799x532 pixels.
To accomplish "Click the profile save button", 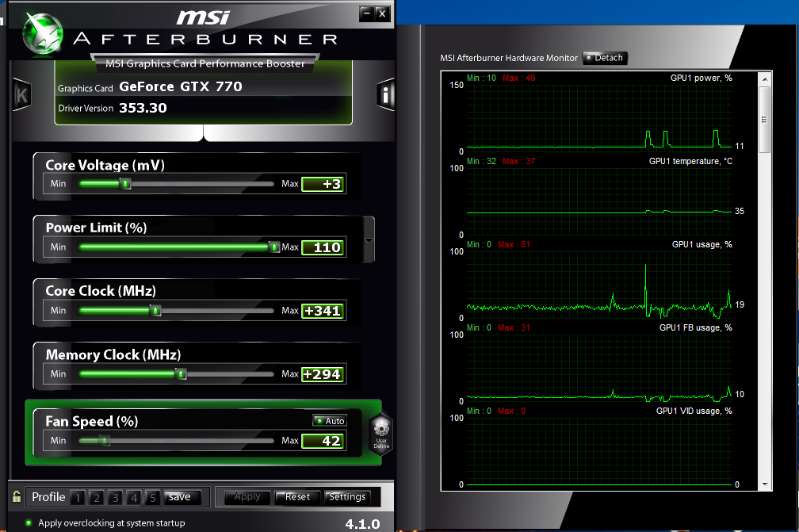I will [182, 497].
